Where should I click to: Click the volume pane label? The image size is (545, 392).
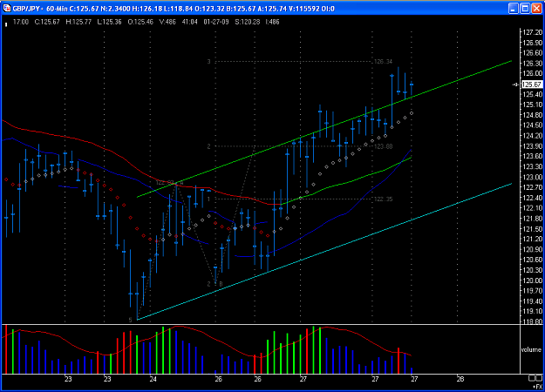coord(531,349)
